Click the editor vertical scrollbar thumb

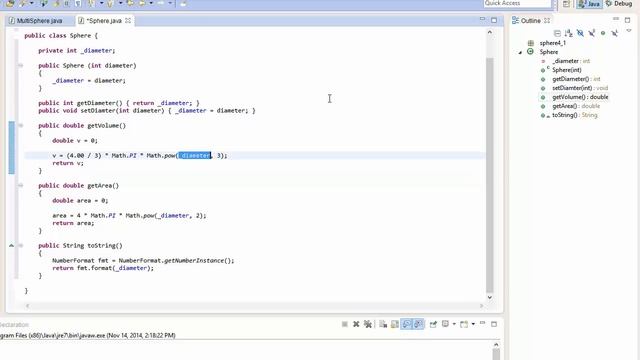click(x=490, y=175)
